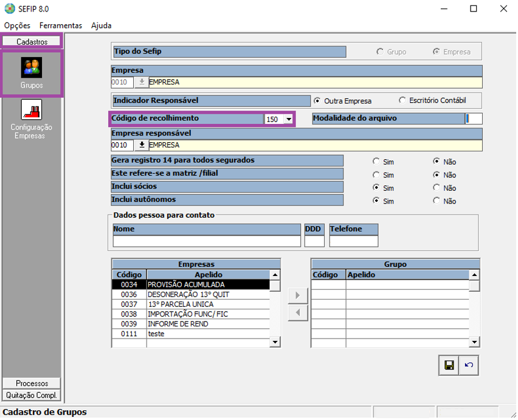Switch to Cadastros sidebar section
Viewport: 518px width, 420px height.
click(x=32, y=41)
